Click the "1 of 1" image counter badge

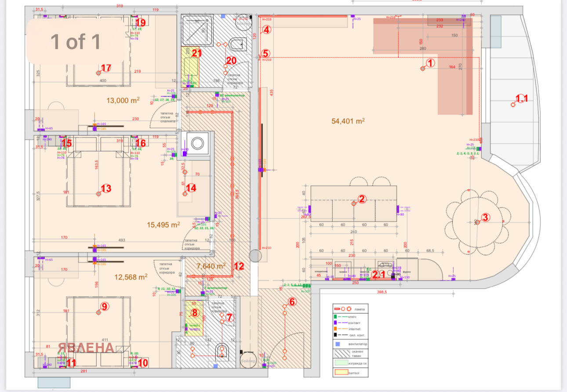tap(76, 42)
